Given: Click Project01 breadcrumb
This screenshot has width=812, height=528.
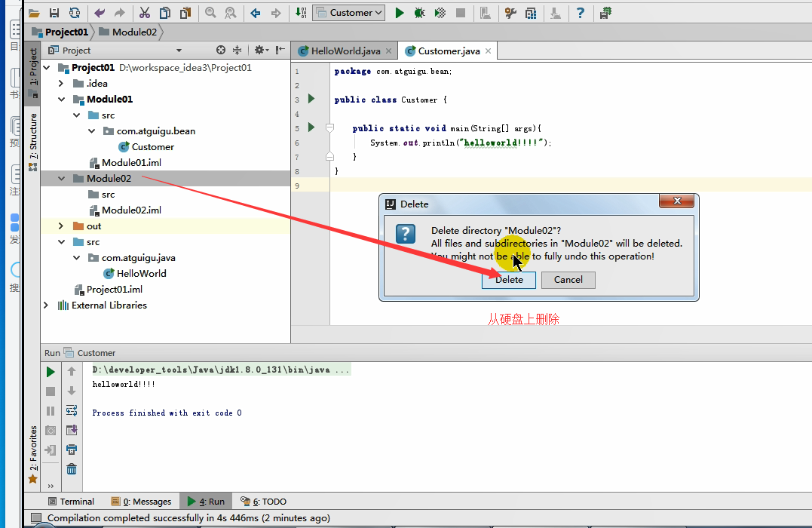Looking at the screenshot, I should pyautogui.click(x=60, y=32).
